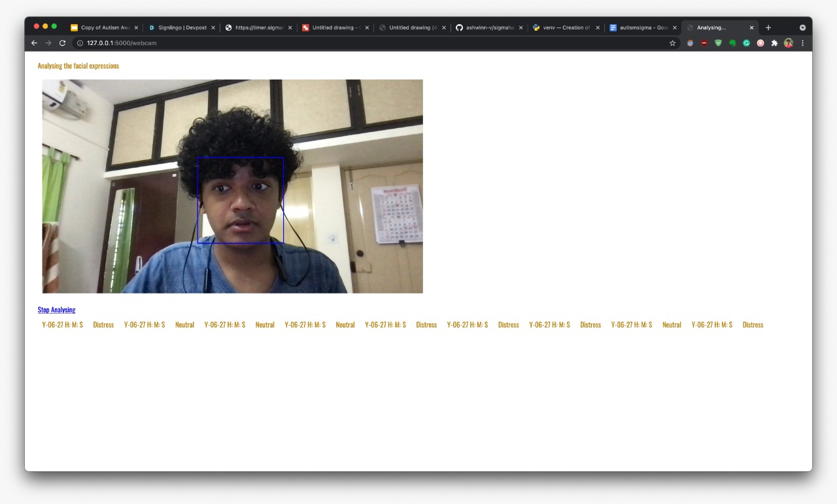Viewport: 837px width, 504px height.
Task: Go back to the previous page
Action: click(x=35, y=43)
